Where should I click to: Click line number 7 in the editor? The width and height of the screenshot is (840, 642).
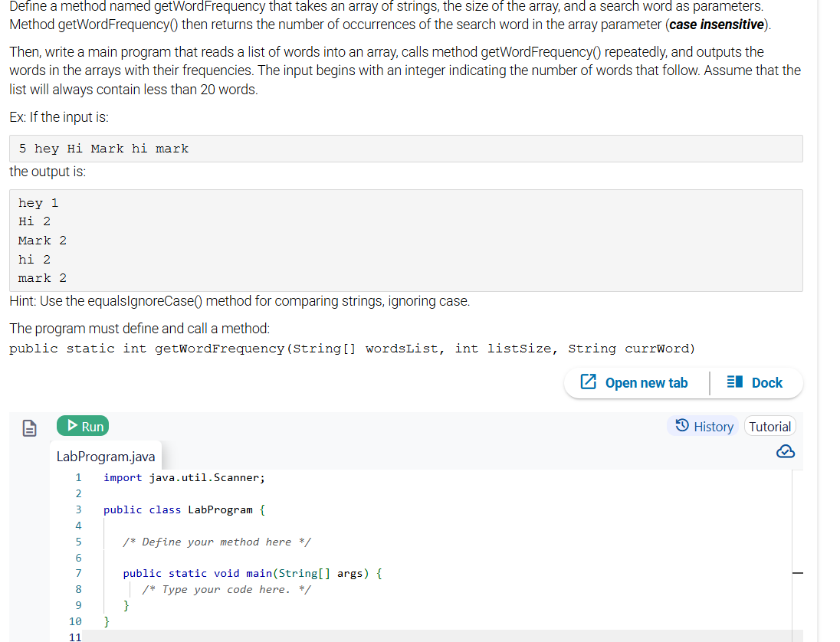point(78,573)
